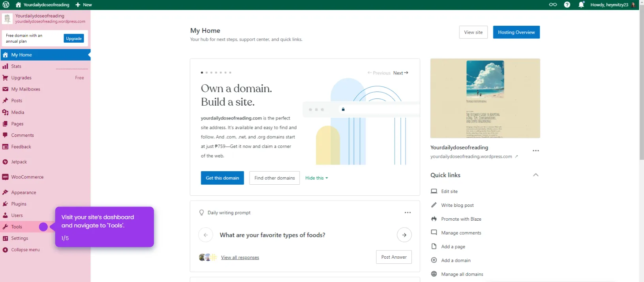Click the Media icon in sidebar
Screen dimensions: 644x282
5,112
